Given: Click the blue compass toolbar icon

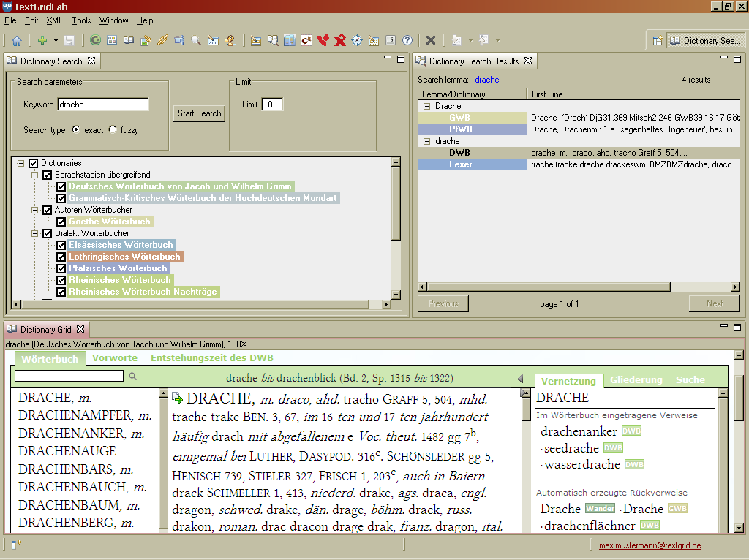Looking at the screenshot, I should click(x=357, y=41).
